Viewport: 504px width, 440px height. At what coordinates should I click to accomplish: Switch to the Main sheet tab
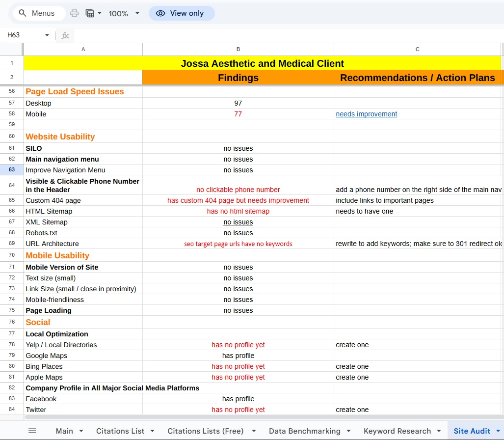64,431
